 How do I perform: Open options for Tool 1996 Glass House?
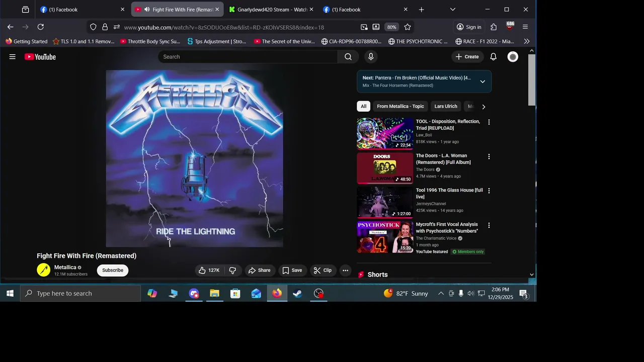[x=489, y=191]
